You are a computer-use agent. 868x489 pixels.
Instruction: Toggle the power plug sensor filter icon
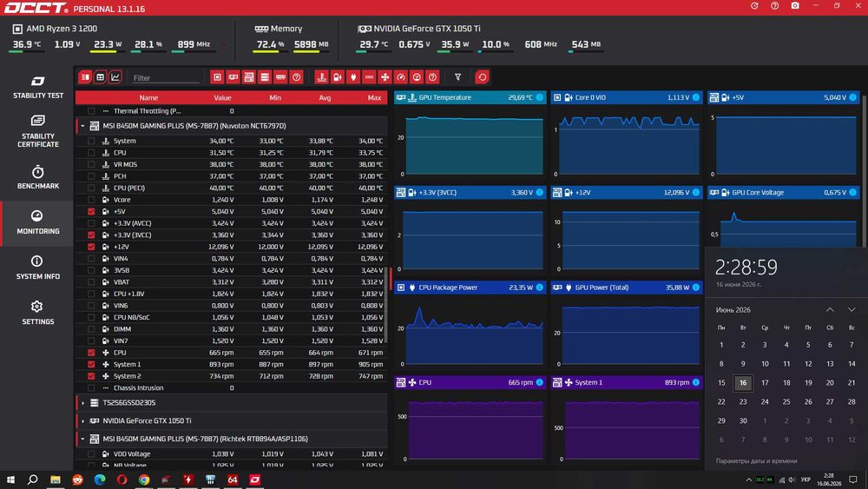click(x=353, y=77)
